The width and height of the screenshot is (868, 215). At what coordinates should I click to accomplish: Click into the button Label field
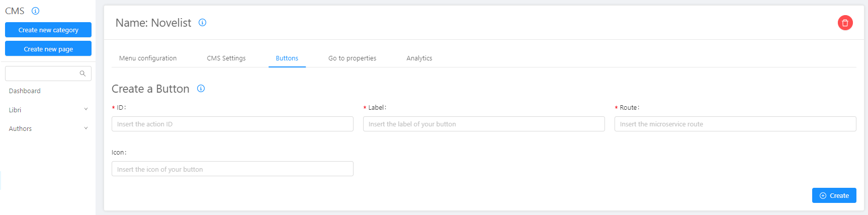tap(484, 124)
